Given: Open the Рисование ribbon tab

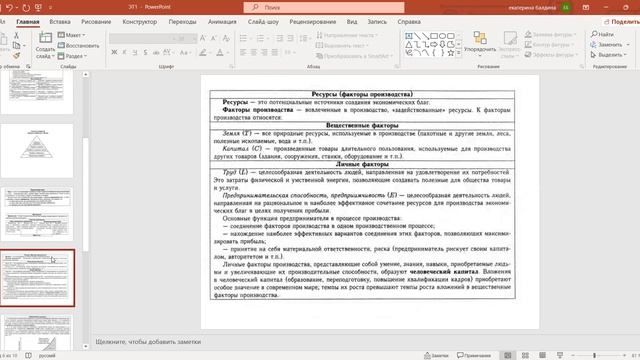Looking at the screenshot, I should tap(96, 22).
